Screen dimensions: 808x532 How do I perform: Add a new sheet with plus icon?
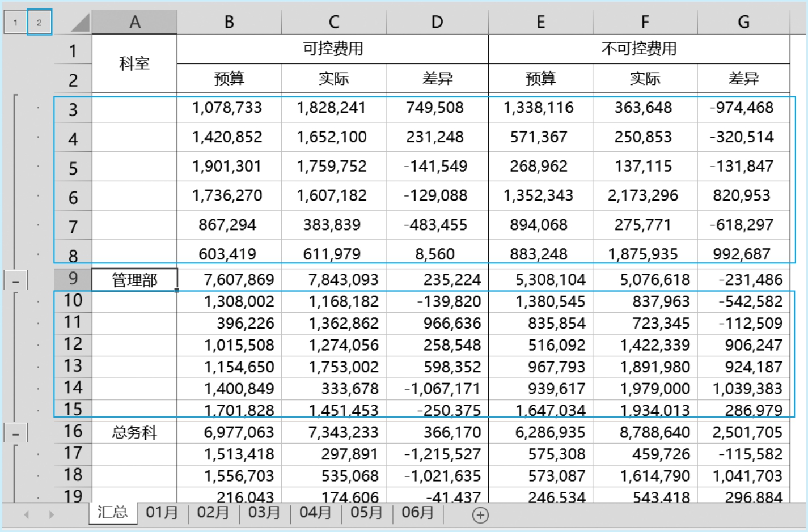pos(480,515)
